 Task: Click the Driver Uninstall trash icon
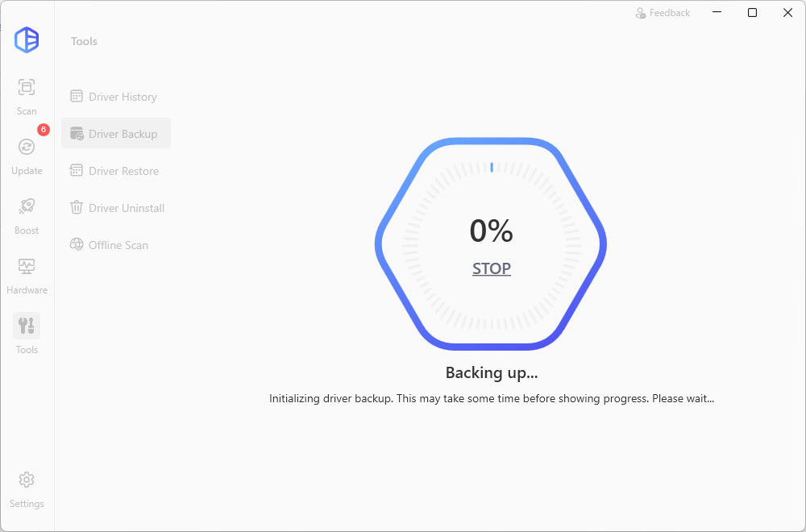pyautogui.click(x=77, y=208)
